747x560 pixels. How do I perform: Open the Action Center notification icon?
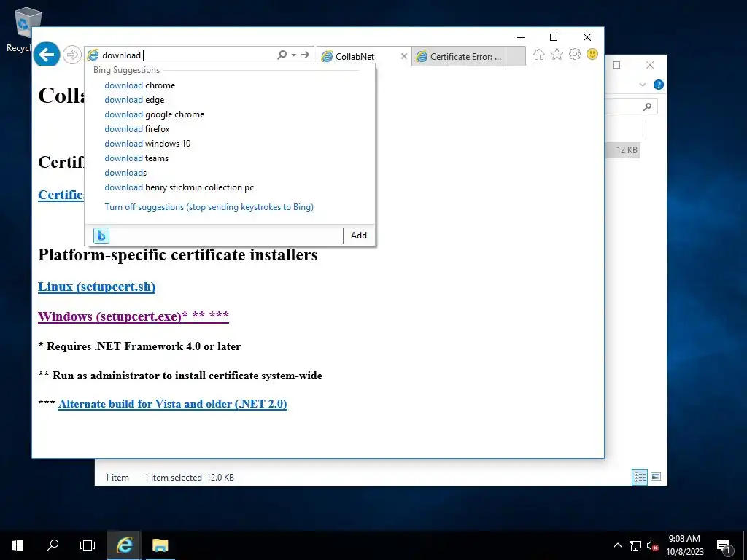(724, 546)
